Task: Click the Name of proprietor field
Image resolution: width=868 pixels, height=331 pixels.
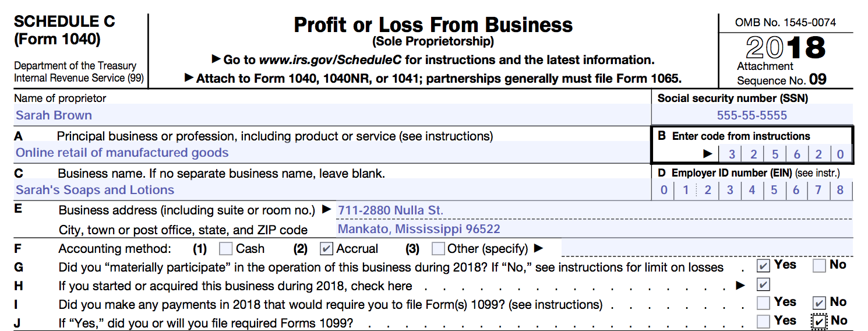Action: pyautogui.click(x=331, y=115)
